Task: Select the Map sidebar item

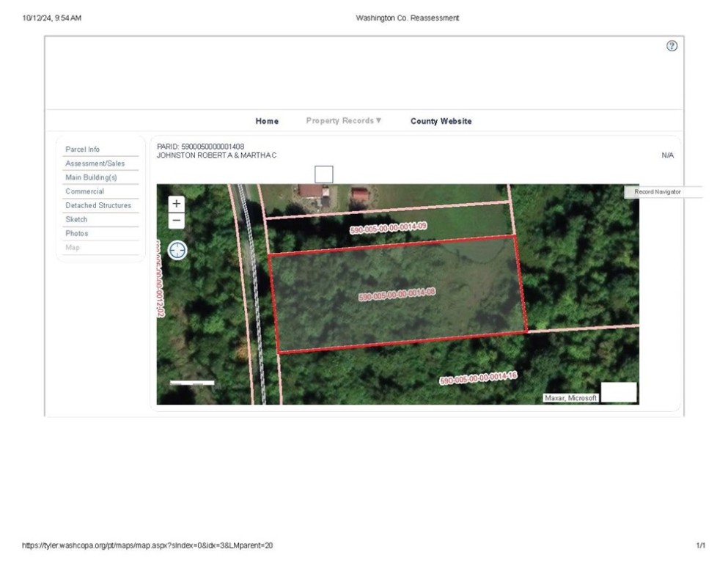Action: click(73, 248)
